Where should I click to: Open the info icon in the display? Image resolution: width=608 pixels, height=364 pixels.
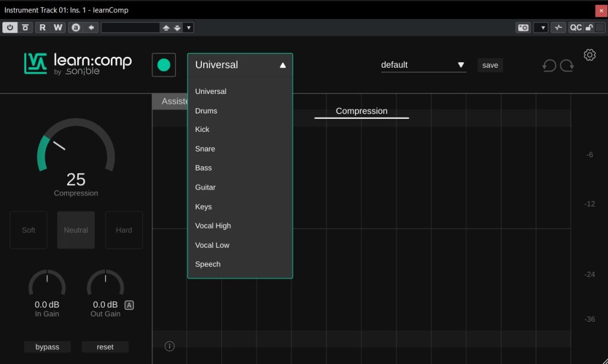click(169, 346)
